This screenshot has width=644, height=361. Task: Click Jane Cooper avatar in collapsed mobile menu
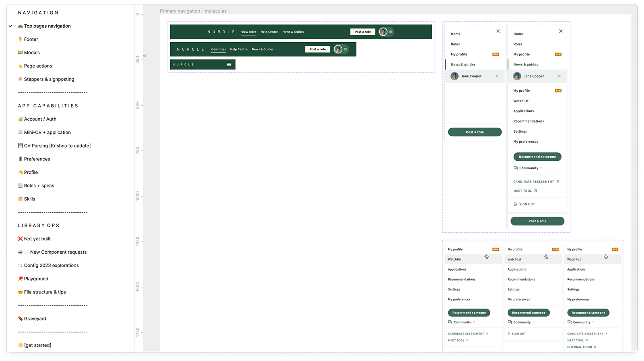tap(454, 76)
